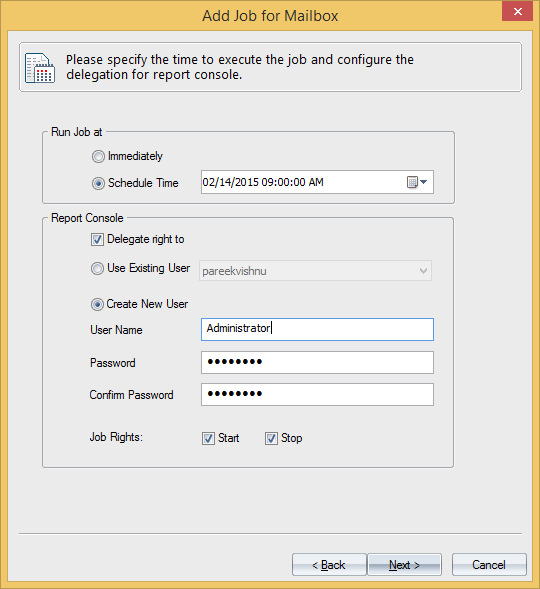Go to the previous step with Back
Image resolution: width=540 pixels, height=589 pixels.
(x=329, y=565)
